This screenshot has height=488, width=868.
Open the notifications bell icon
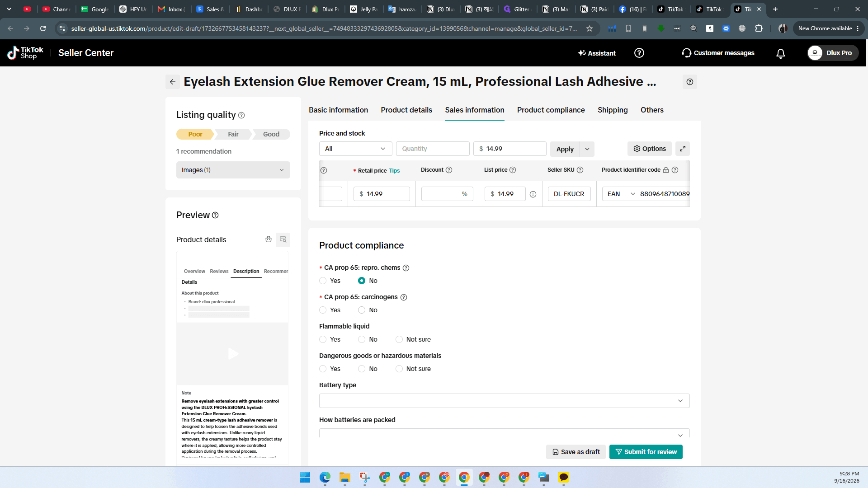coord(780,53)
